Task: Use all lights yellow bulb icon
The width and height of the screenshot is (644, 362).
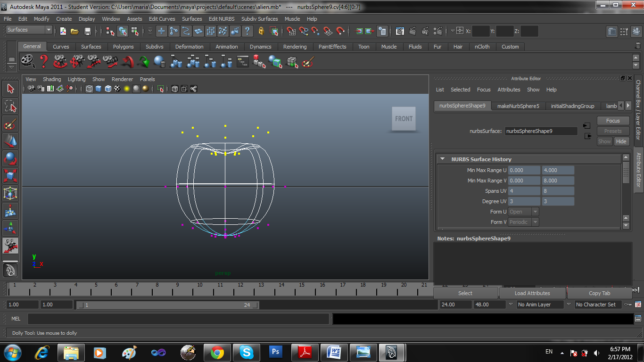Action: pyautogui.click(x=127, y=89)
